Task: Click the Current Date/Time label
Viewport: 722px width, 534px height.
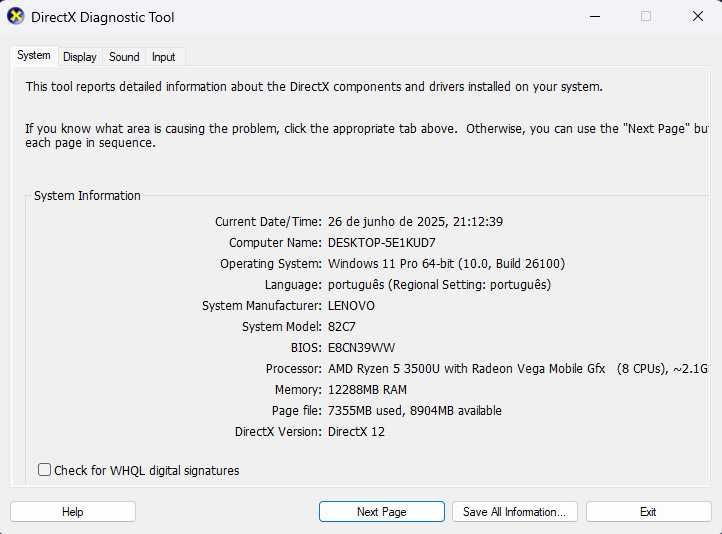Action: tap(268, 222)
